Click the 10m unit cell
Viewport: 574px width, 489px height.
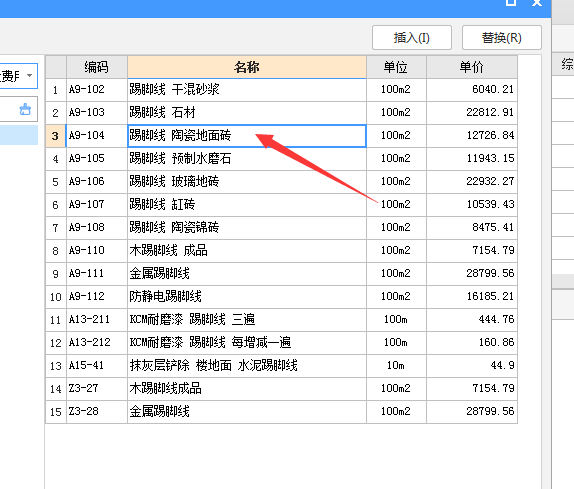pyautogui.click(x=396, y=366)
